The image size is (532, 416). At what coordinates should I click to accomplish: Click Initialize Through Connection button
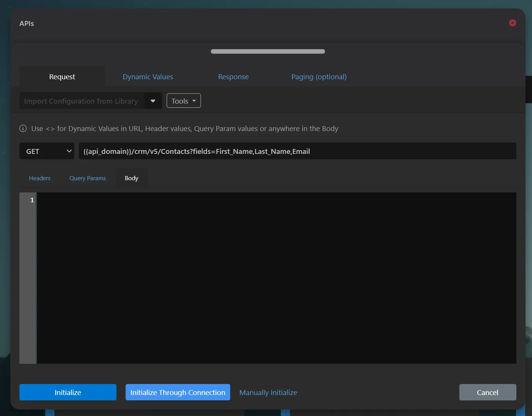coord(178,392)
